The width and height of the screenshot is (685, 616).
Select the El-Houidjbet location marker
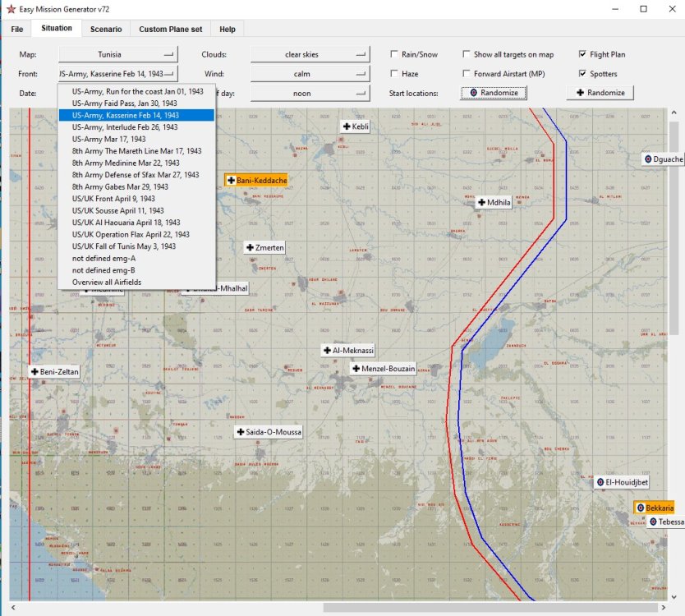(623, 482)
